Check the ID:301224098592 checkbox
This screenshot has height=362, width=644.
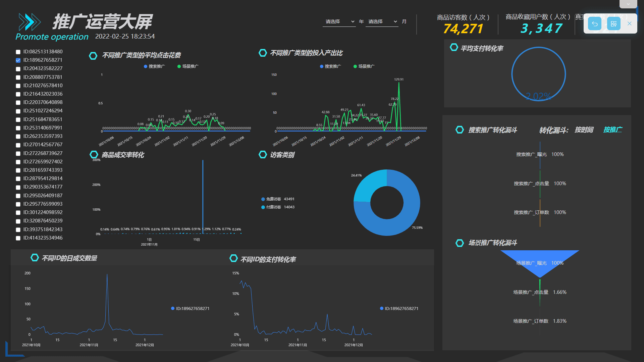click(18, 213)
